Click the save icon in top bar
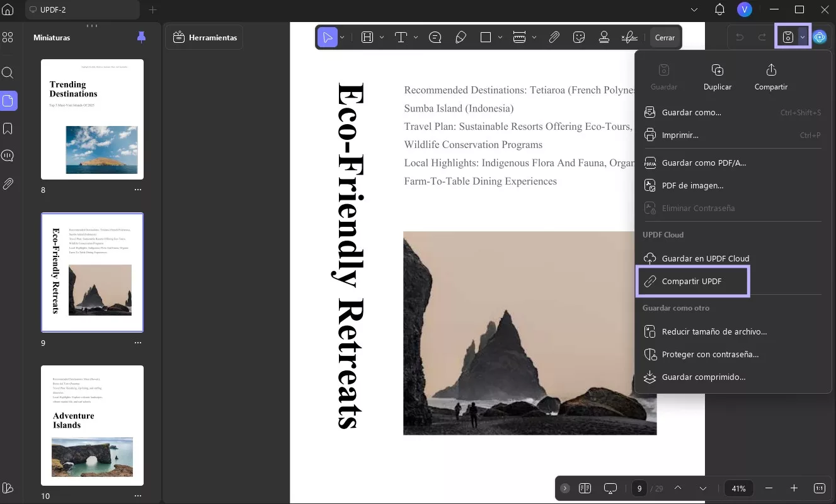Viewport: 836px width, 504px height. (x=787, y=37)
